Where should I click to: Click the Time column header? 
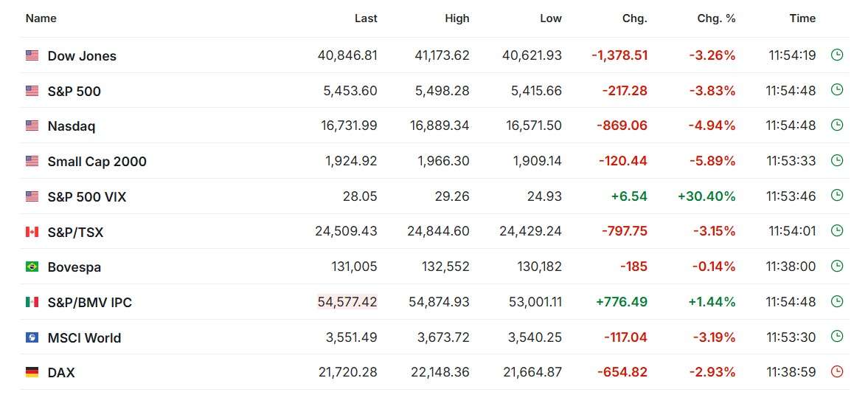[802, 18]
